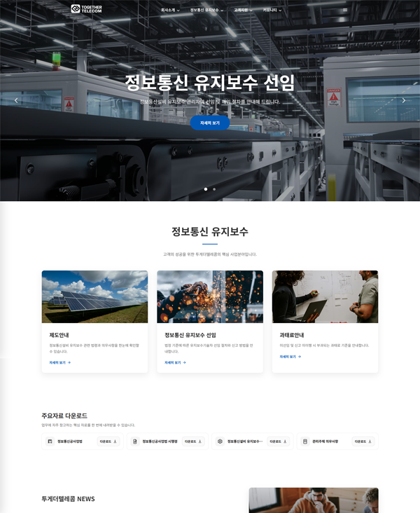Select the first carousel dot

click(x=206, y=189)
